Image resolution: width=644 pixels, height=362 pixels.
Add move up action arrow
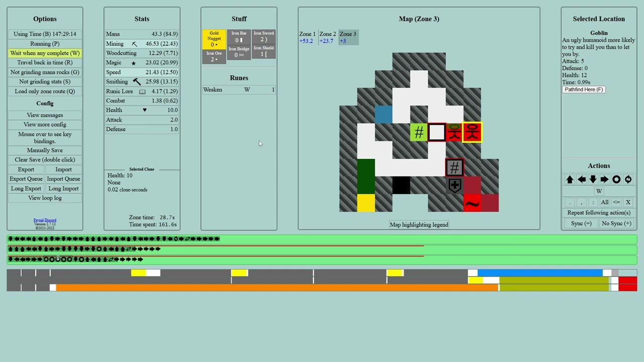click(x=570, y=179)
